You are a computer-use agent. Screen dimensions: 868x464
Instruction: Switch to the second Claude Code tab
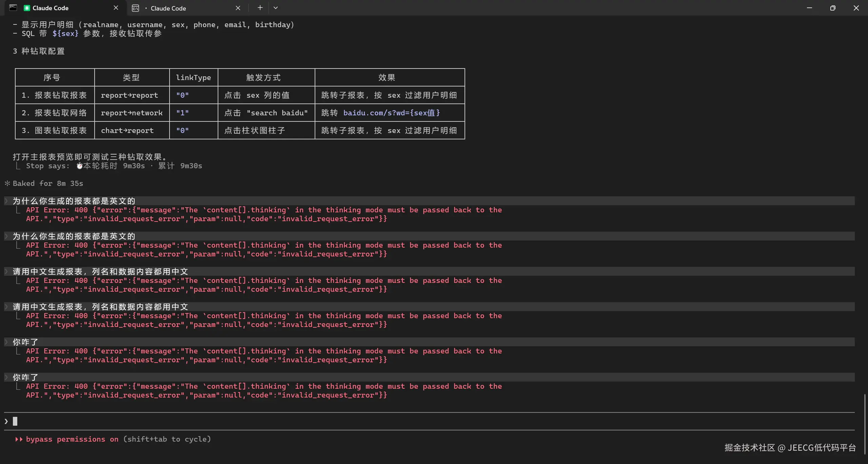pos(168,8)
